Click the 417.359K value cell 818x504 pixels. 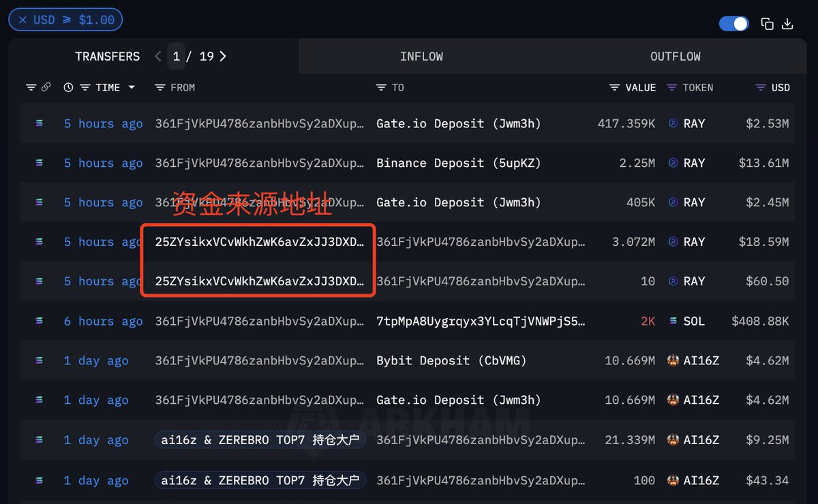626,123
